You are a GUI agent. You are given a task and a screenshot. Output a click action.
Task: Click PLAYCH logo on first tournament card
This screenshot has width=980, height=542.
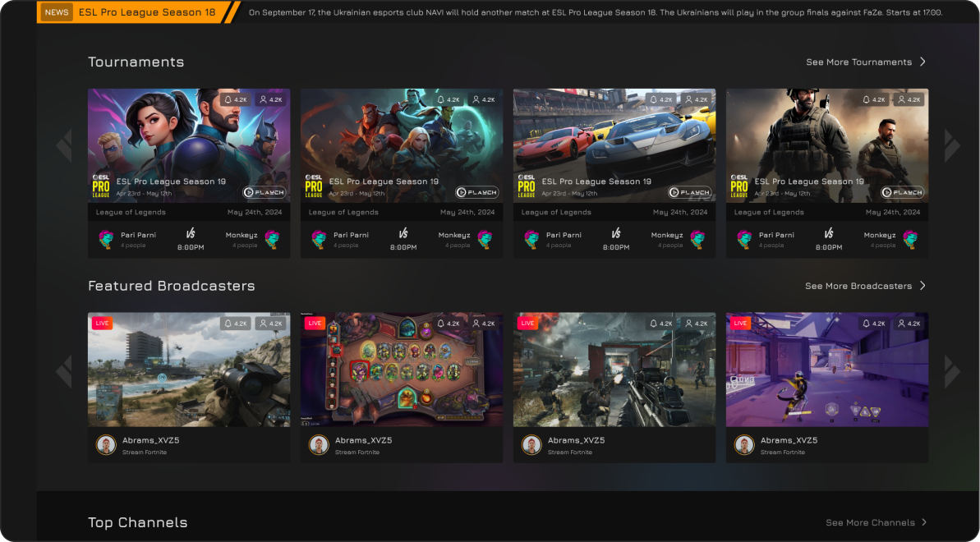click(x=264, y=192)
